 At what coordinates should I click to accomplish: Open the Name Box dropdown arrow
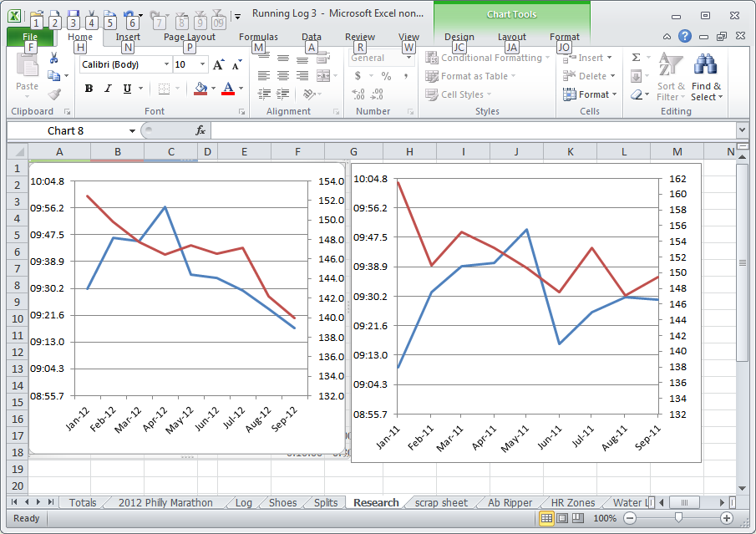pyautogui.click(x=132, y=131)
